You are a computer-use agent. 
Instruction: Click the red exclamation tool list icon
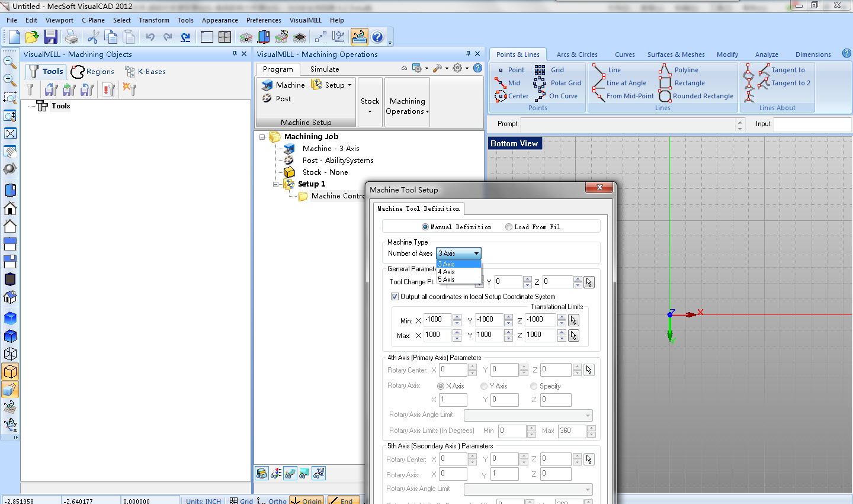pos(108,89)
